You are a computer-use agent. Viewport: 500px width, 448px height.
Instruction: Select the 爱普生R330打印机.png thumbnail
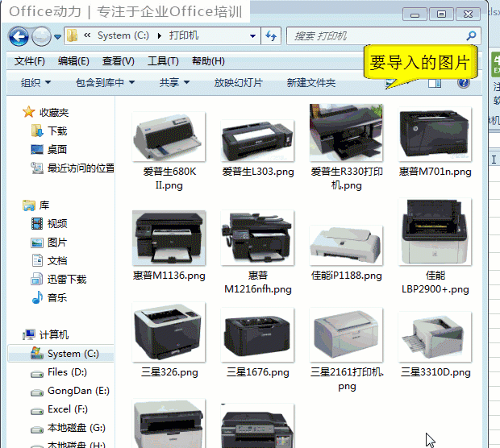click(346, 133)
